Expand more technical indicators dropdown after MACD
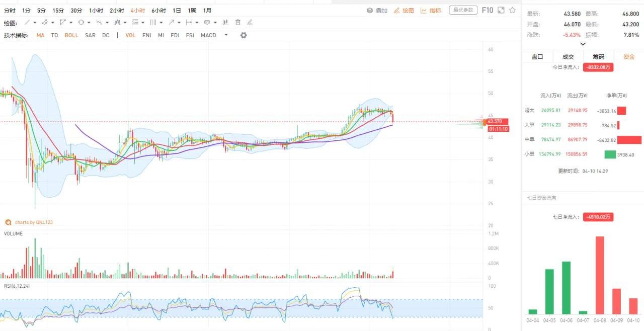 226,35
